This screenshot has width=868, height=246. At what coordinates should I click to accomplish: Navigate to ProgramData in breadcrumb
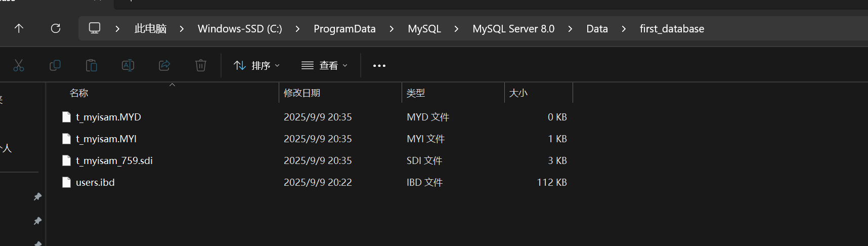344,29
